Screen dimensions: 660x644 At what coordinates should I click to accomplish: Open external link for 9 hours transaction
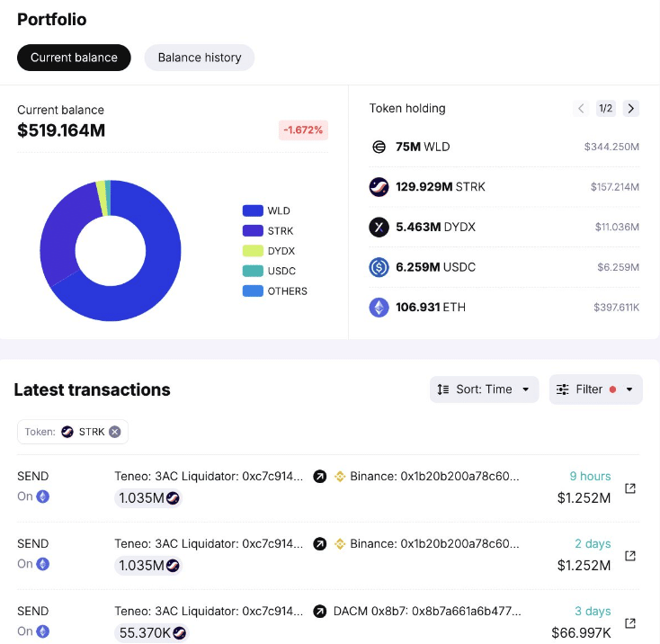click(630, 488)
